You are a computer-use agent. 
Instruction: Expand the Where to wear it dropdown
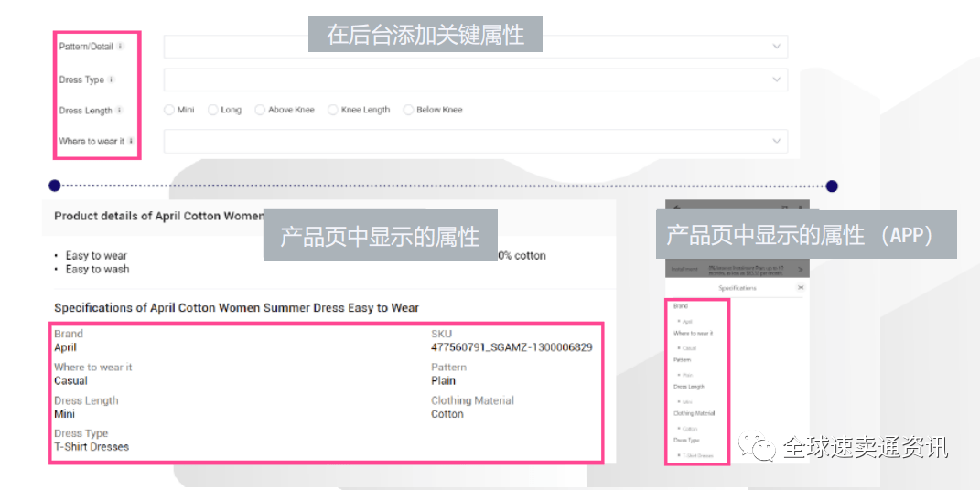pos(777,141)
